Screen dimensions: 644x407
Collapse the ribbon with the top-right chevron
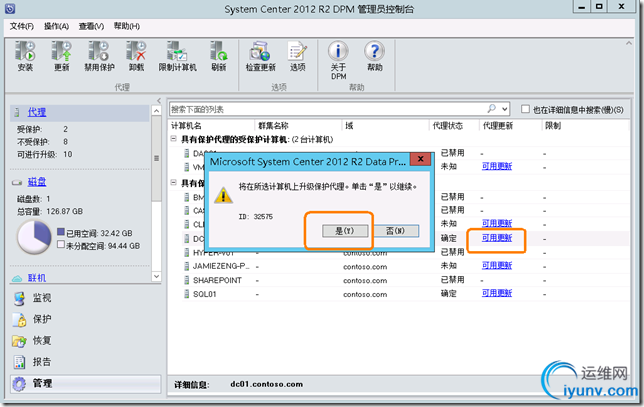point(629,43)
